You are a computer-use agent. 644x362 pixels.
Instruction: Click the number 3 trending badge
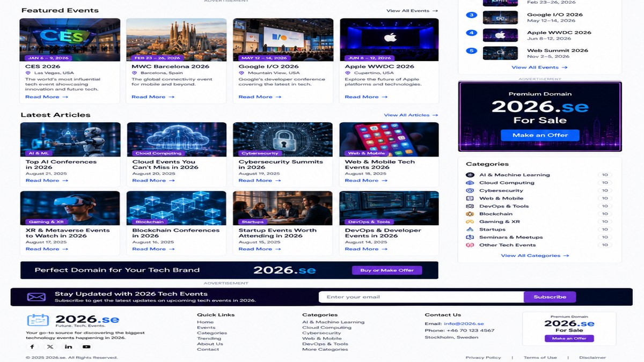(x=472, y=15)
